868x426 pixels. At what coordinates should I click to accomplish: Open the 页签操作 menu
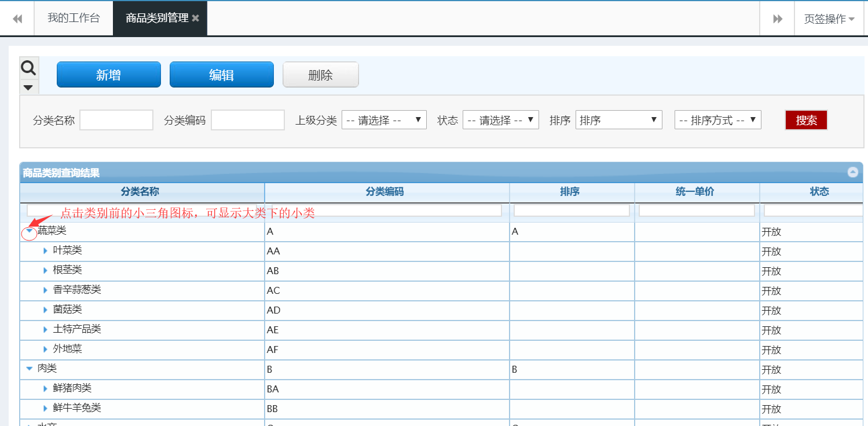(x=829, y=19)
